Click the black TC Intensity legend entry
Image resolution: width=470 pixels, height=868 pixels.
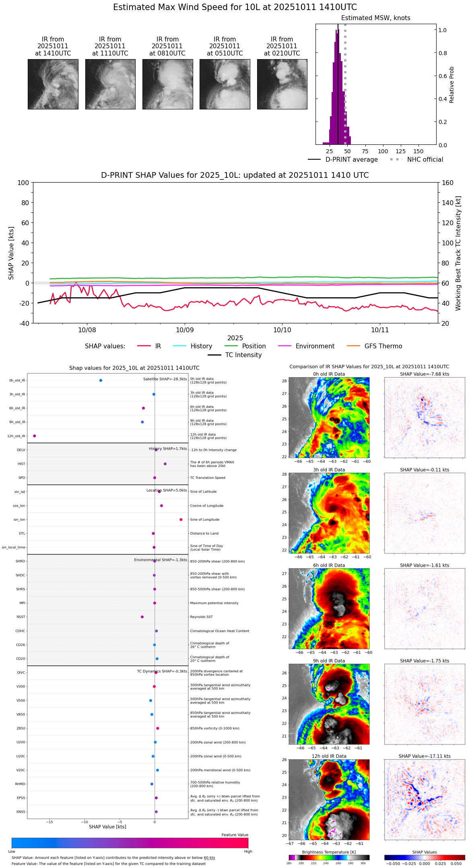coord(235,355)
